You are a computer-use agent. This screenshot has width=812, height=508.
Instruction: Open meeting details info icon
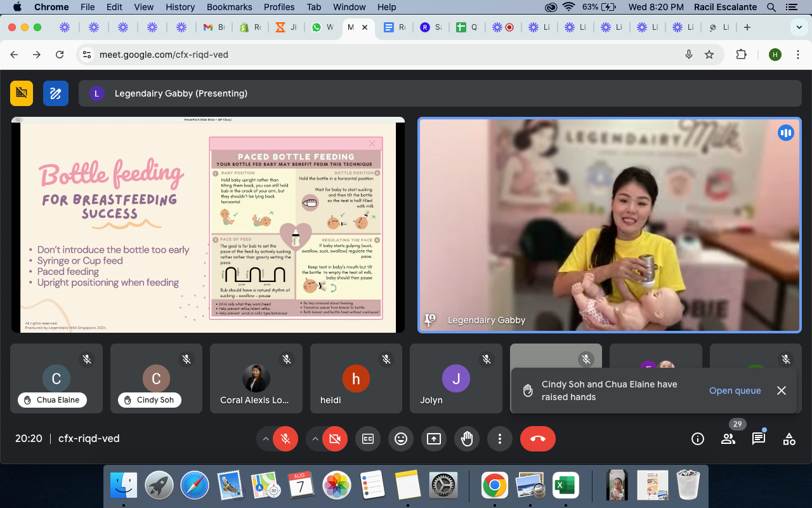pos(697,439)
